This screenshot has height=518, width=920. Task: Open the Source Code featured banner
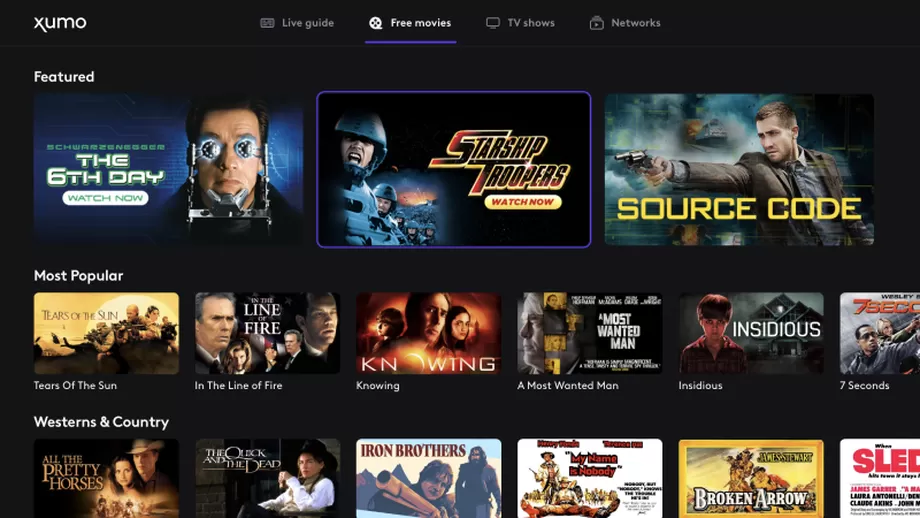(739, 169)
